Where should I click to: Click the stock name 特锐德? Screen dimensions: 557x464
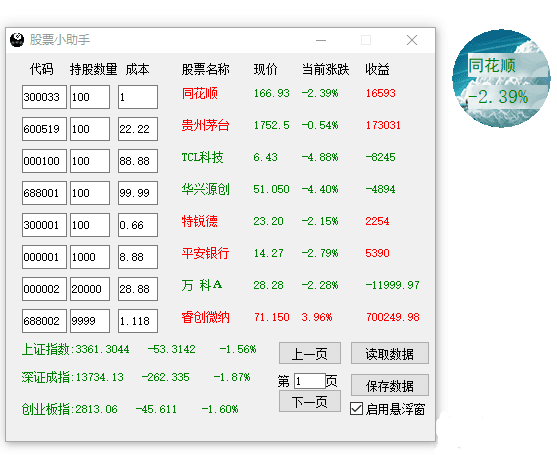point(200,221)
